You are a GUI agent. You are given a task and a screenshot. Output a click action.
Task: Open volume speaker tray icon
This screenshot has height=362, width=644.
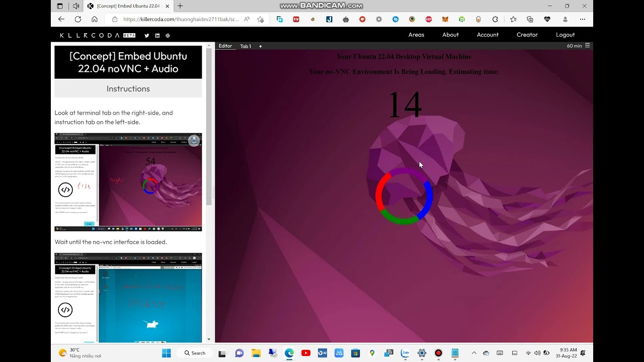pyautogui.click(x=537, y=353)
